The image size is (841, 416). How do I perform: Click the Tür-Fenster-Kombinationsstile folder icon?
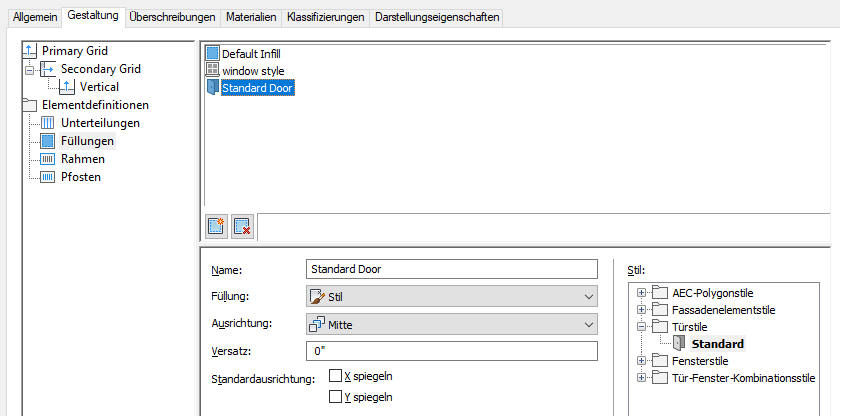[660, 377]
